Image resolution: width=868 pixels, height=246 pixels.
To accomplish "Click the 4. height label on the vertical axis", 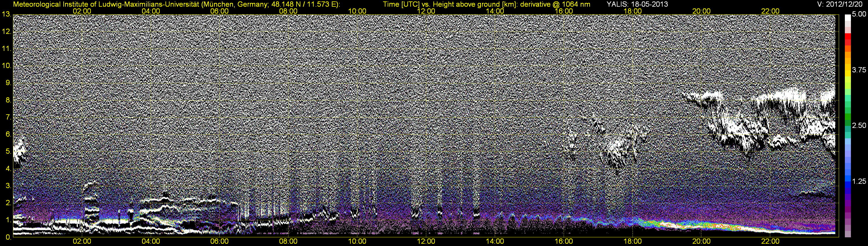I will click(8, 168).
